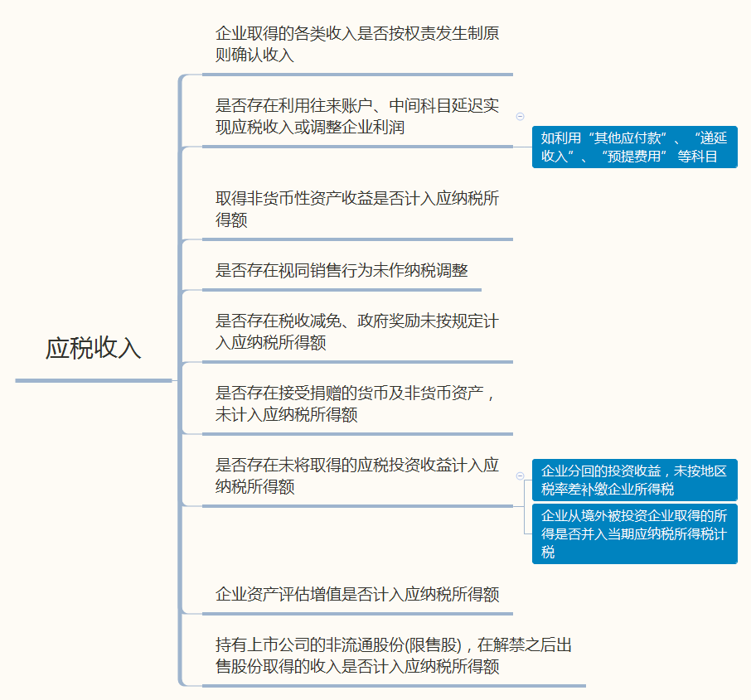Select node 取得非货币性资产收益是否计入应纳税所得额
Image resolution: width=751 pixels, height=700 pixels.
[x=356, y=209]
